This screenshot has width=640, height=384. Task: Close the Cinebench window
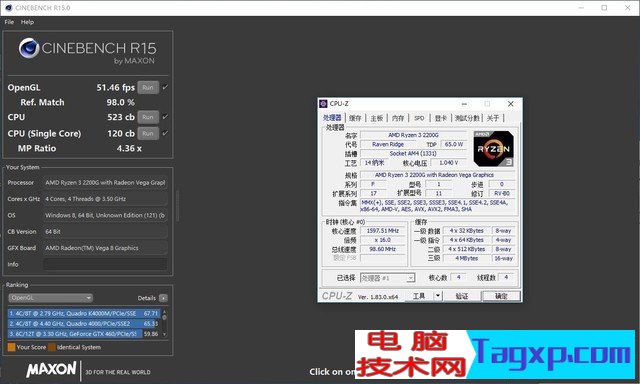[628, 8]
